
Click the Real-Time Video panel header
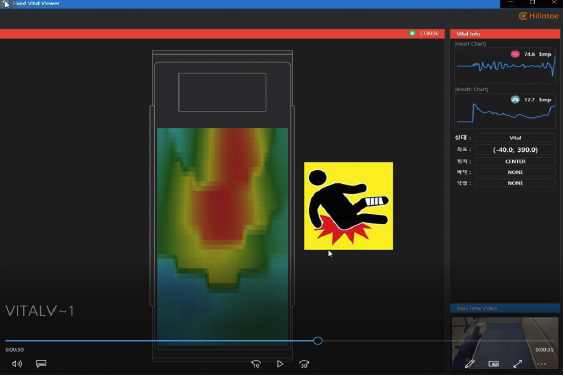(505, 308)
